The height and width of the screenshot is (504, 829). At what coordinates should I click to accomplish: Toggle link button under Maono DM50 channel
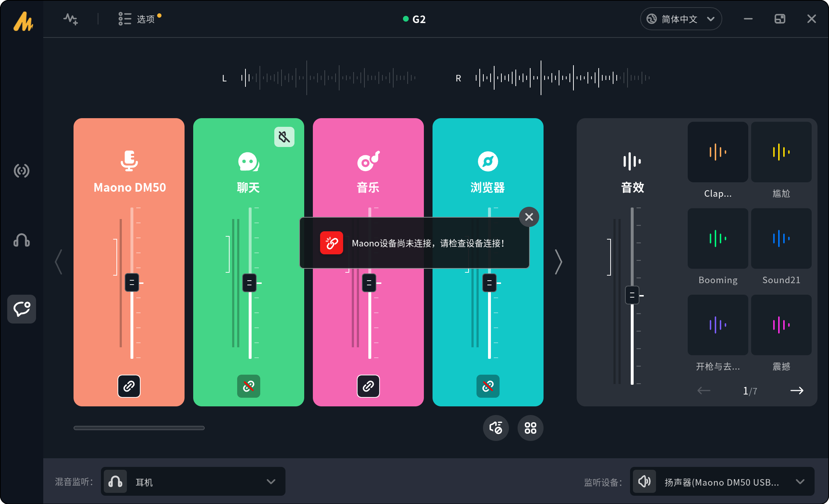point(129,386)
